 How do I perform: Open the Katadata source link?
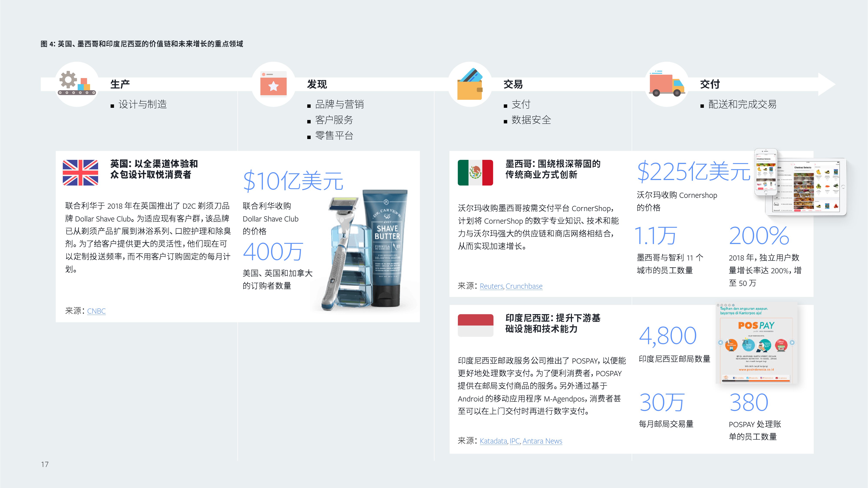pos(493,441)
